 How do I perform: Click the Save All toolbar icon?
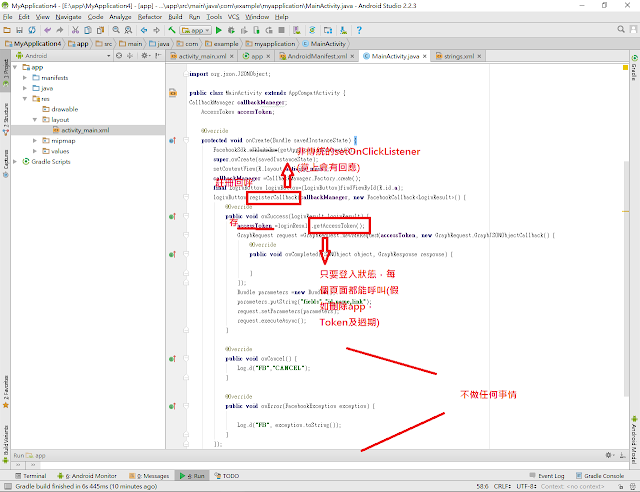point(19,30)
